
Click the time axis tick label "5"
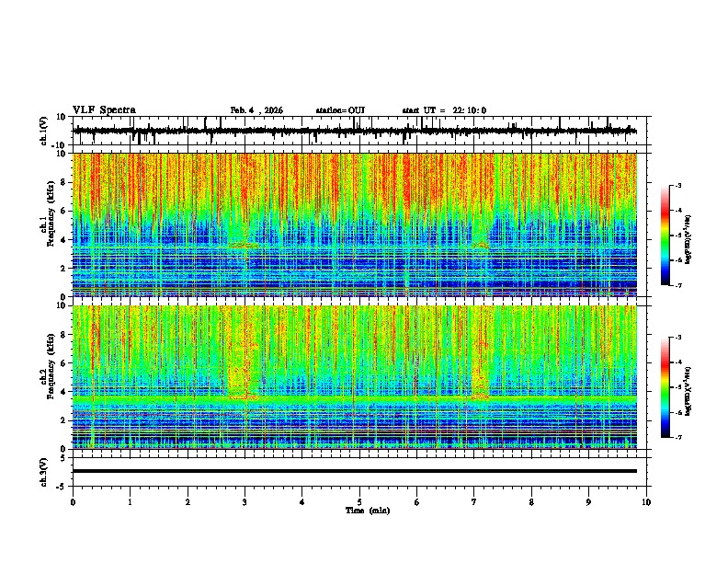(359, 502)
